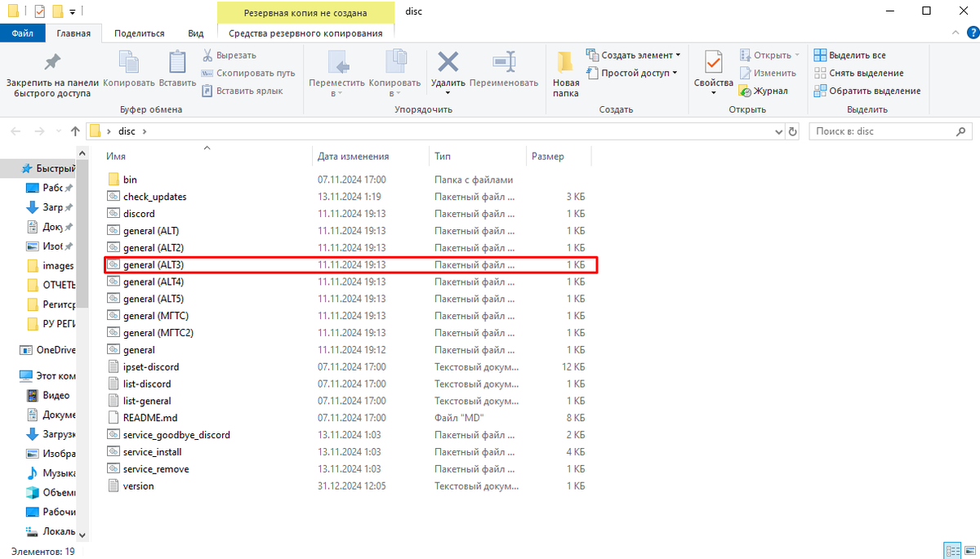Click Вырезать scissors icon
This screenshot has height=559, width=980.
pos(208,55)
